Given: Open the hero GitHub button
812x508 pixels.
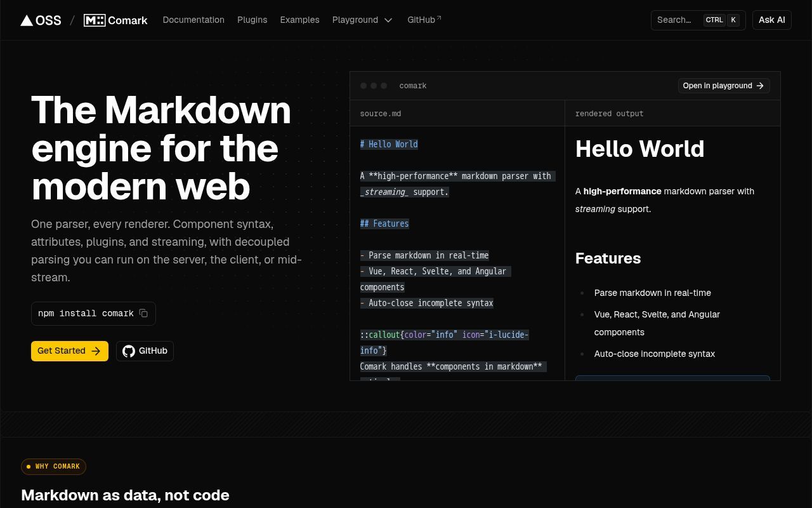Looking at the screenshot, I should [145, 351].
